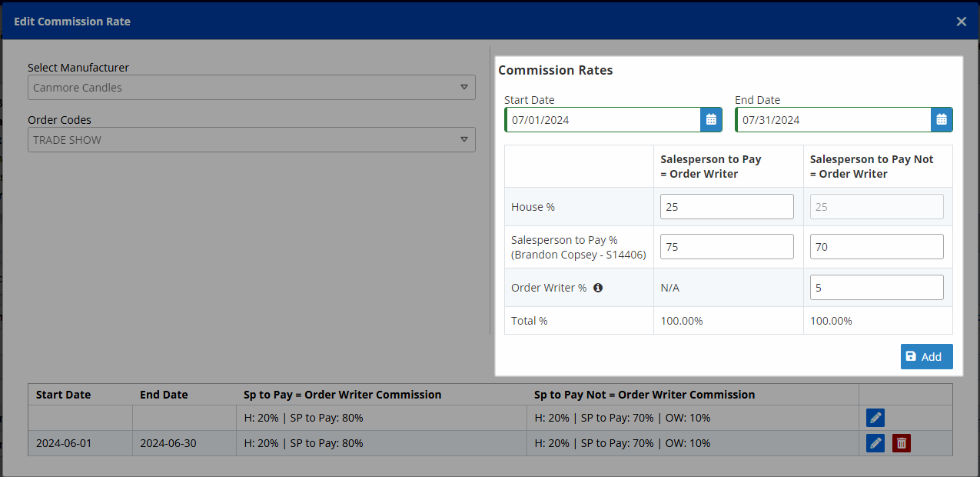Screen dimensions: 980x477
Task: Open the Order Codes dropdown
Action: point(251,140)
